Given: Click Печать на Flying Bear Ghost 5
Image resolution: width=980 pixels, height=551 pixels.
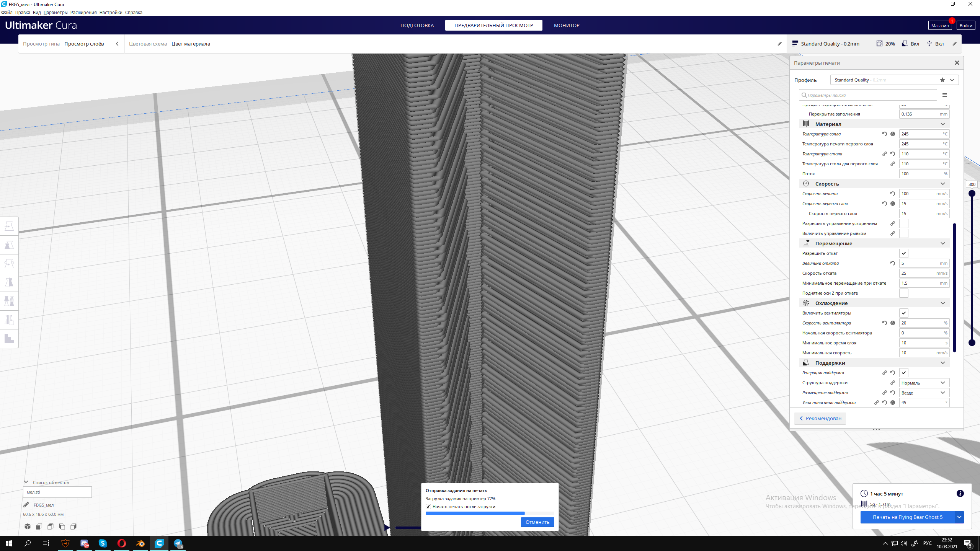Looking at the screenshot, I should coord(907,517).
